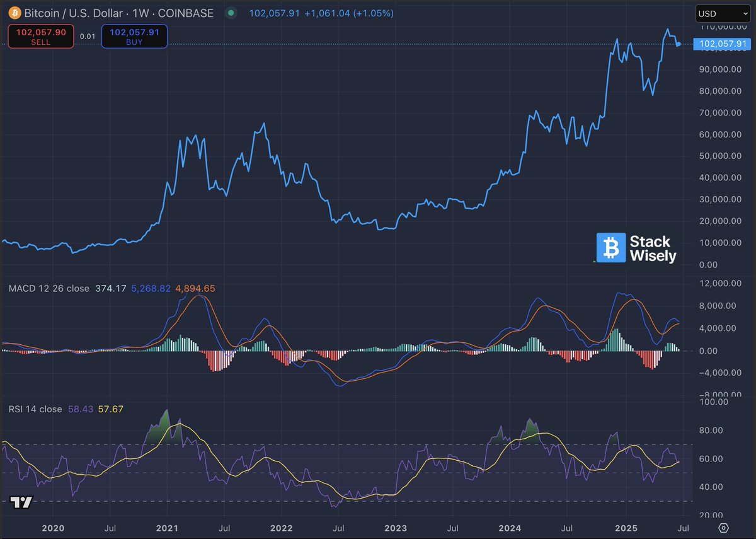The height and width of the screenshot is (539, 756).
Task: Click the 0.01 spread value
Action: pos(88,36)
